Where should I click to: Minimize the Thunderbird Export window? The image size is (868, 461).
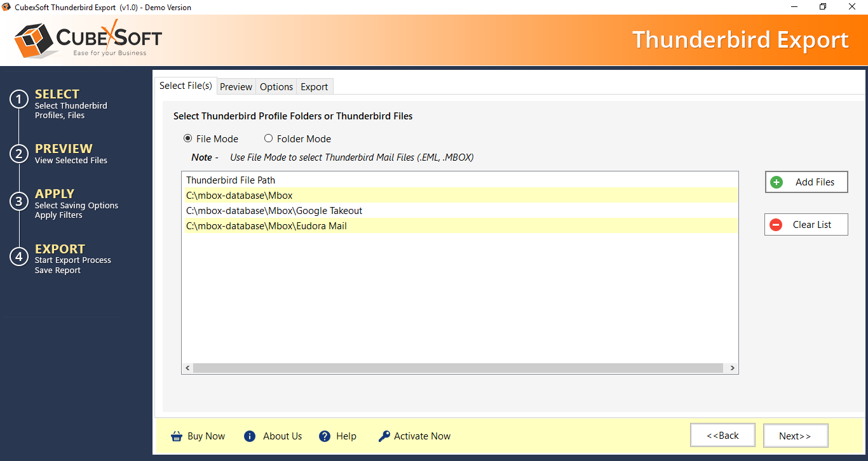click(794, 7)
